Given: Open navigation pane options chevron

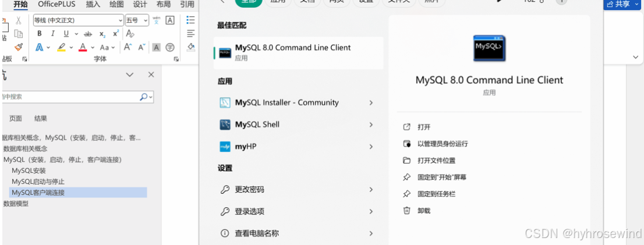Looking at the screenshot, I should [130, 74].
